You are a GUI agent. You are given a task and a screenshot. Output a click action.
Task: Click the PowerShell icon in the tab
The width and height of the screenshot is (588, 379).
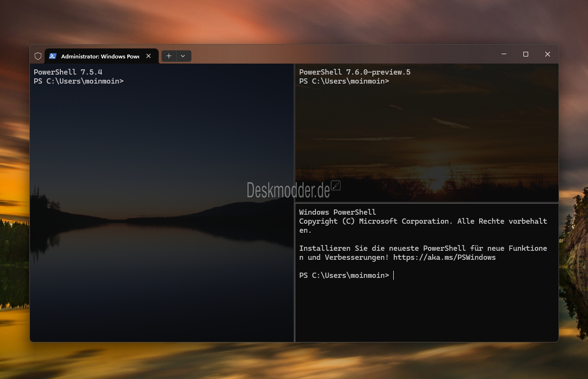point(53,56)
